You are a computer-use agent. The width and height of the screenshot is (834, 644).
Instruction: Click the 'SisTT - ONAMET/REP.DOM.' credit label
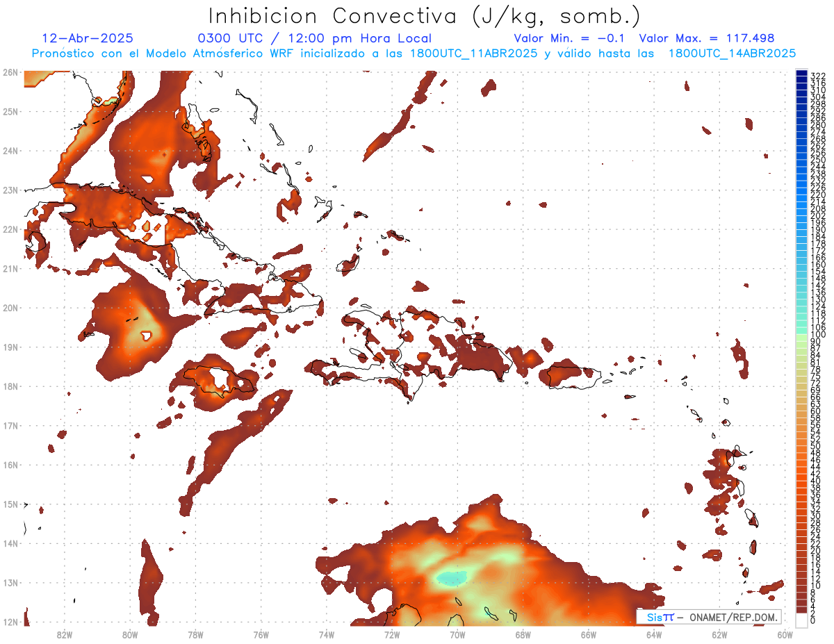[x=708, y=617]
